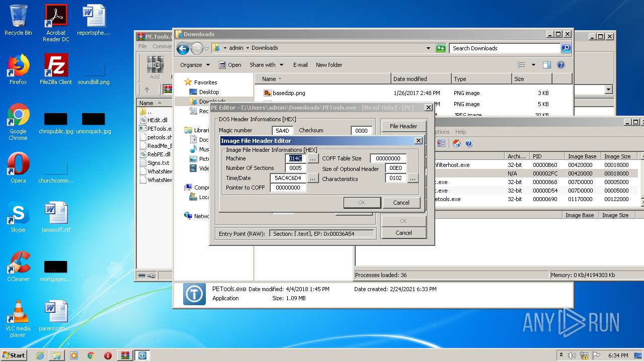The width and height of the screenshot is (644, 362).
Task: Open Firefox desktop icon
Action: tap(18, 69)
